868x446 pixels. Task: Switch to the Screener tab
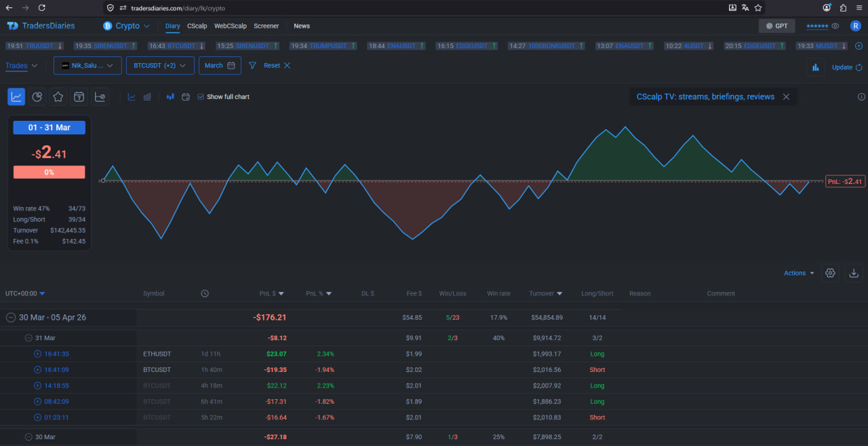pos(266,26)
